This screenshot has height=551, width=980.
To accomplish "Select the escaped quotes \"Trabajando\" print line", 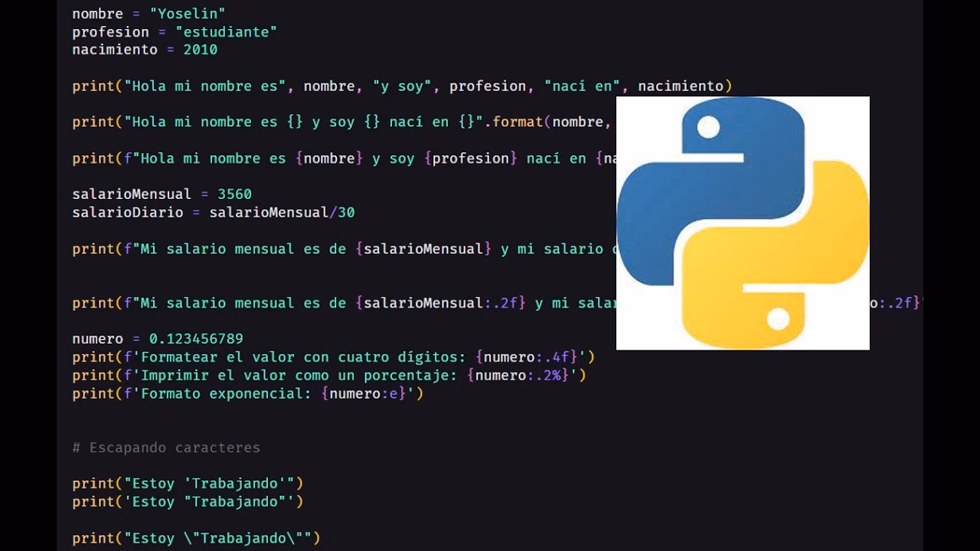I will pos(196,538).
